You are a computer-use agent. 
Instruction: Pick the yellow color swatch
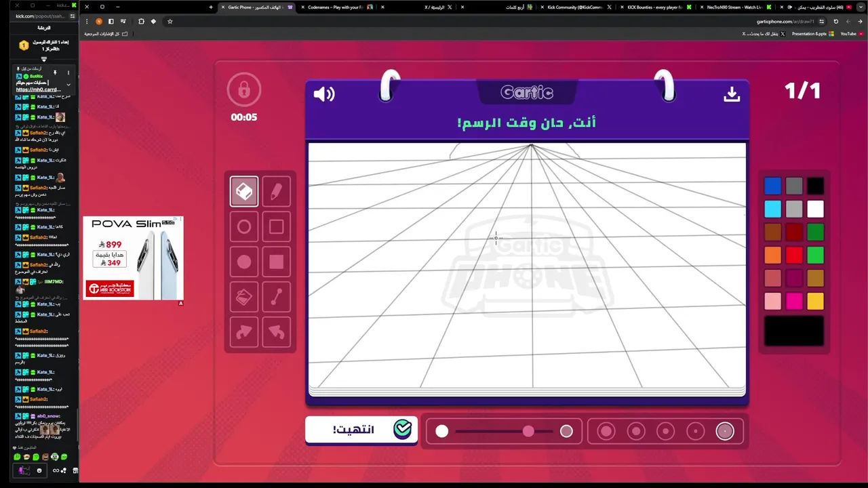pyautogui.click(x=816, y=301)
